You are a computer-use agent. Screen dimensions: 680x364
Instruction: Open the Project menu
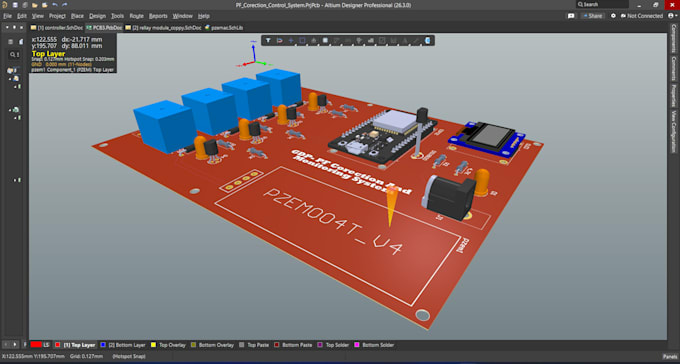click(57, 16)
